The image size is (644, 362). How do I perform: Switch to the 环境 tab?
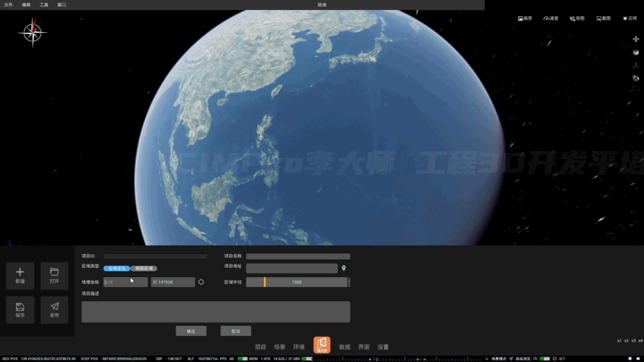299,347
